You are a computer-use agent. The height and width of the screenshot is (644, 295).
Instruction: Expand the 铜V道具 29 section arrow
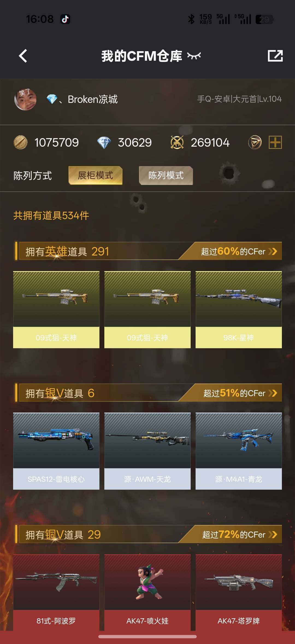273,535
